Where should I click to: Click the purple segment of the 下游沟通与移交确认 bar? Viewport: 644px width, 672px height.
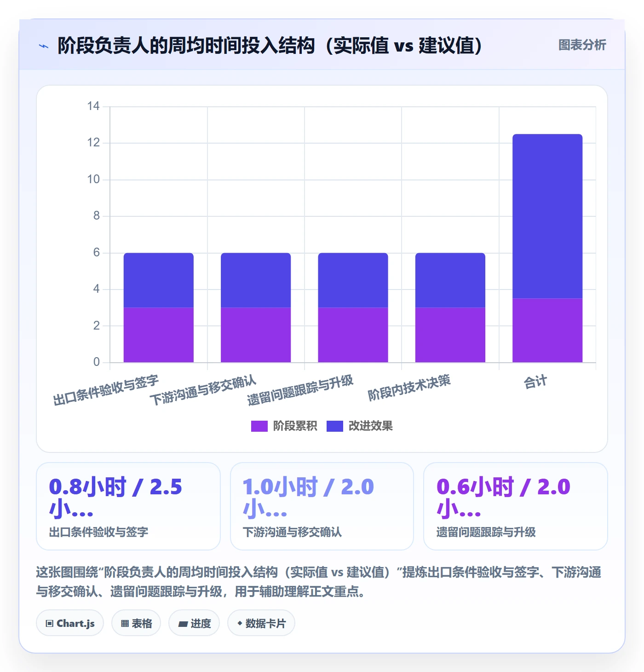point(256,335)
